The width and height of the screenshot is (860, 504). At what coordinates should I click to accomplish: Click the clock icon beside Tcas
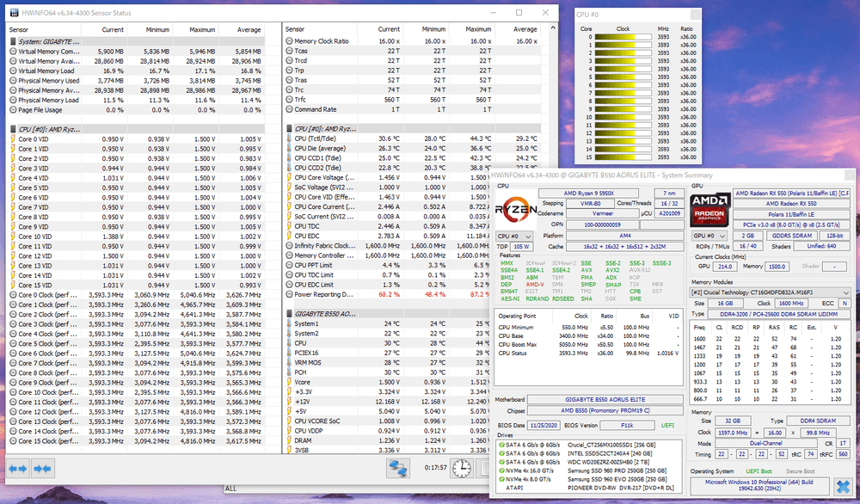[x=289, y=51]
